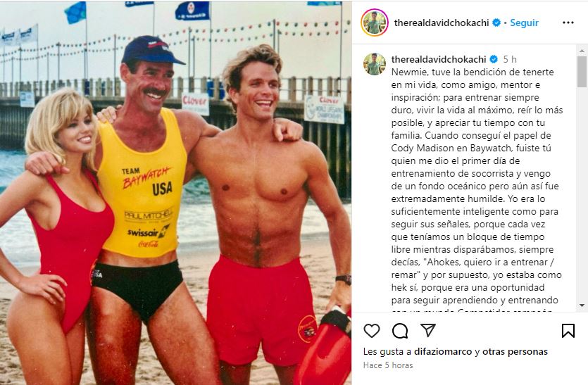
Task: Save post with bookmark icon
Action: [x=568, y=331]
